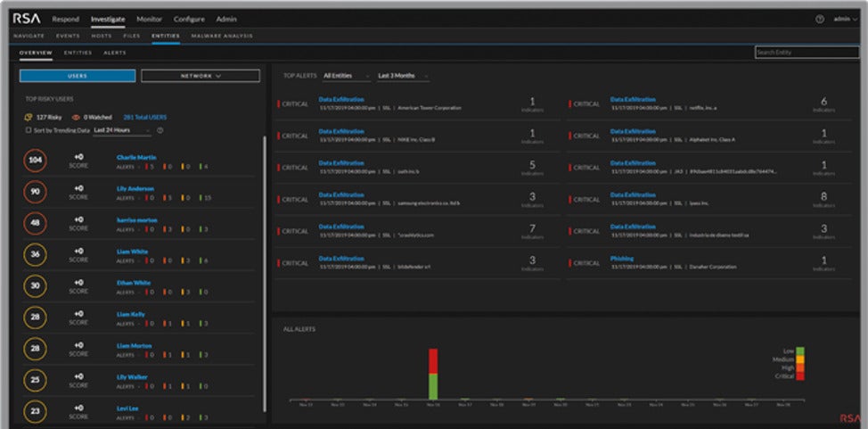Open Data Exfiltration alert for samsung electronics

coord(341,195)
